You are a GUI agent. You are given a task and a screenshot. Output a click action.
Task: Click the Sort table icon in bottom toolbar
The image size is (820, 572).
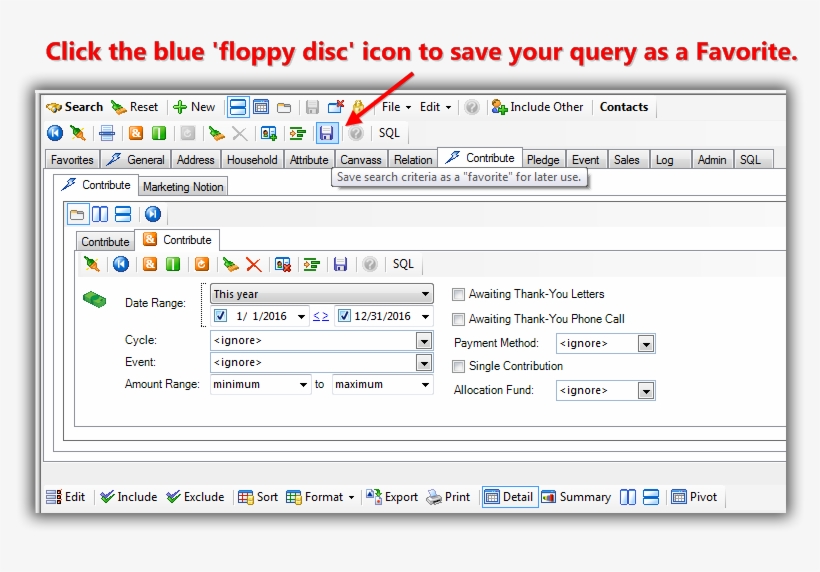(245, 497)
